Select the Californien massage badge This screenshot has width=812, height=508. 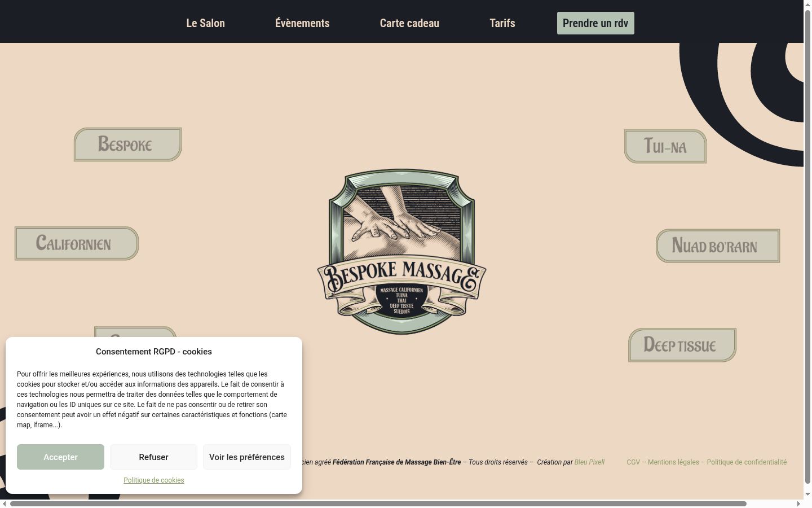(77, 244)
